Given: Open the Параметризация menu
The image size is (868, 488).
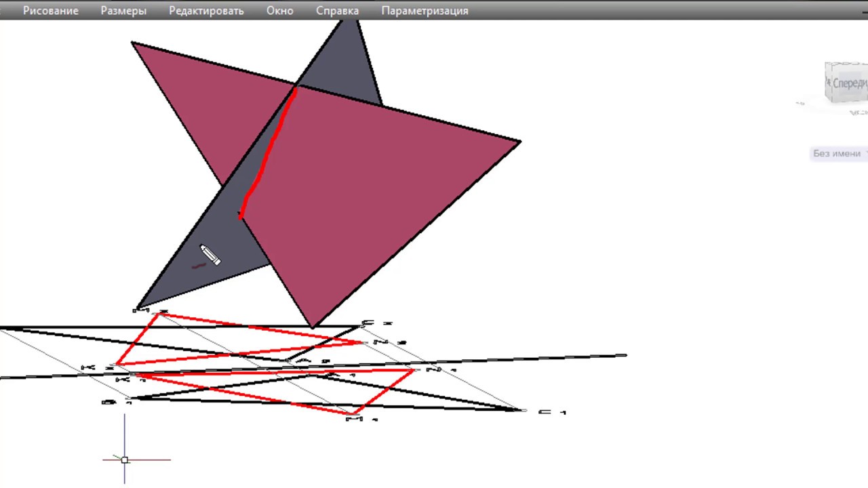Looking at the screenshot, I should (x=425, y=11).
